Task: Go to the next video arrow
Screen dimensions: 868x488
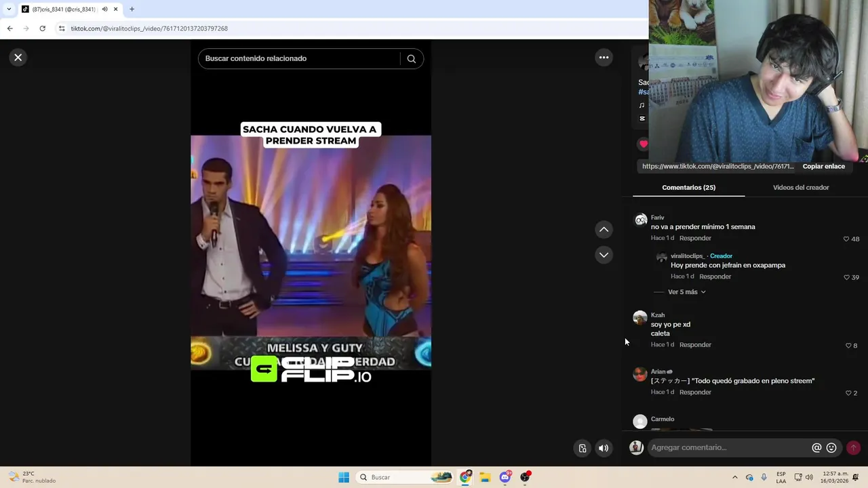Action: (x=604, y=255)
